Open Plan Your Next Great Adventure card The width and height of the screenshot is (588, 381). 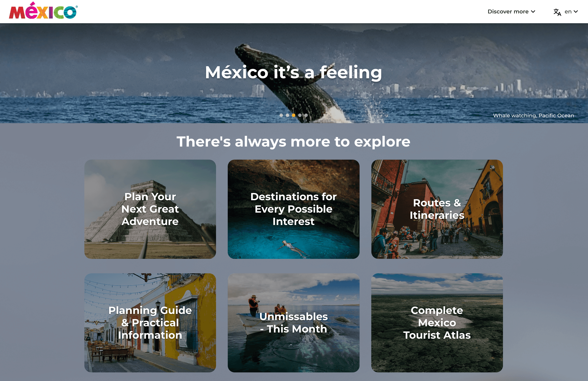(150, 209)
